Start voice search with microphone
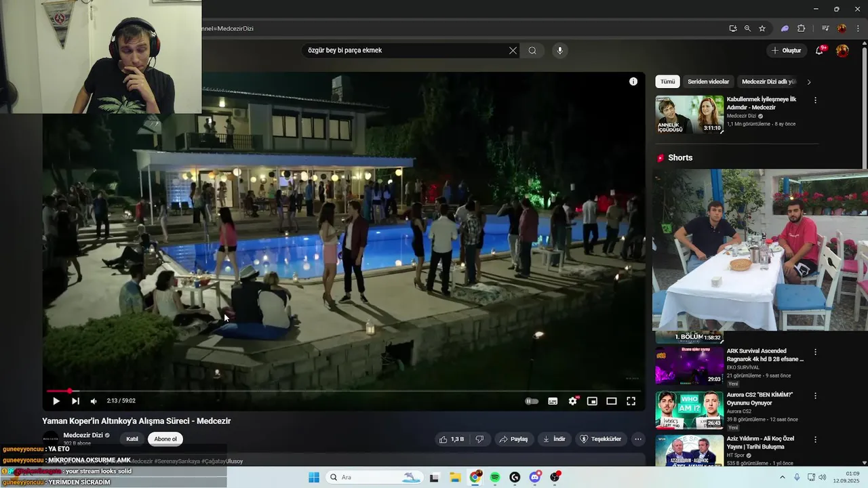 [x=559, y=50]
